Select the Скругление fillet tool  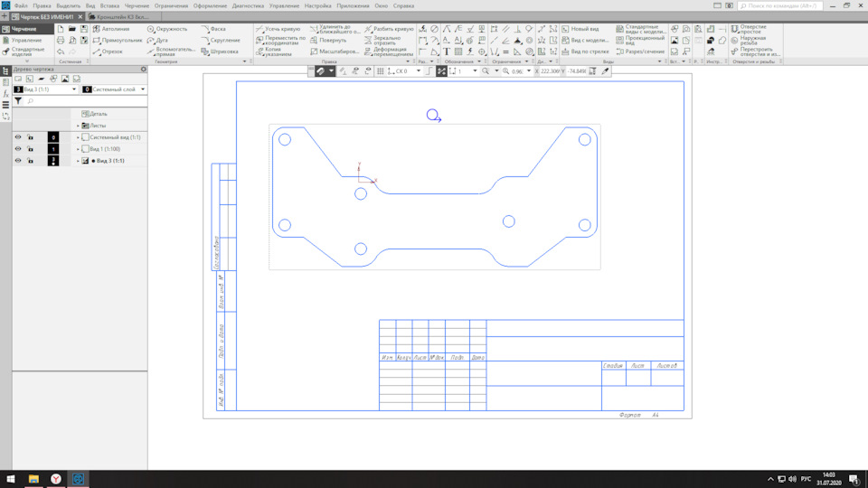[x=221, y=41]
